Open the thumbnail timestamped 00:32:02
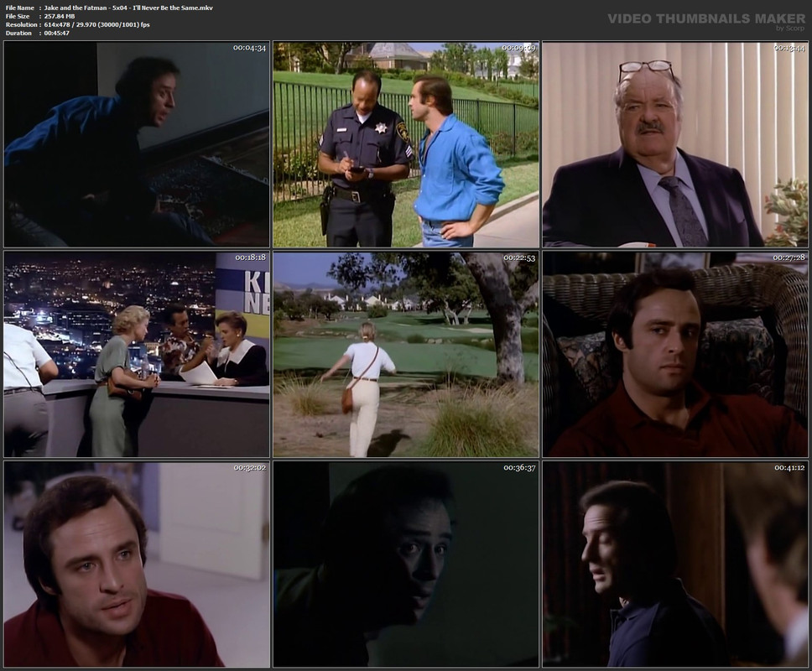 coord(137,564)
